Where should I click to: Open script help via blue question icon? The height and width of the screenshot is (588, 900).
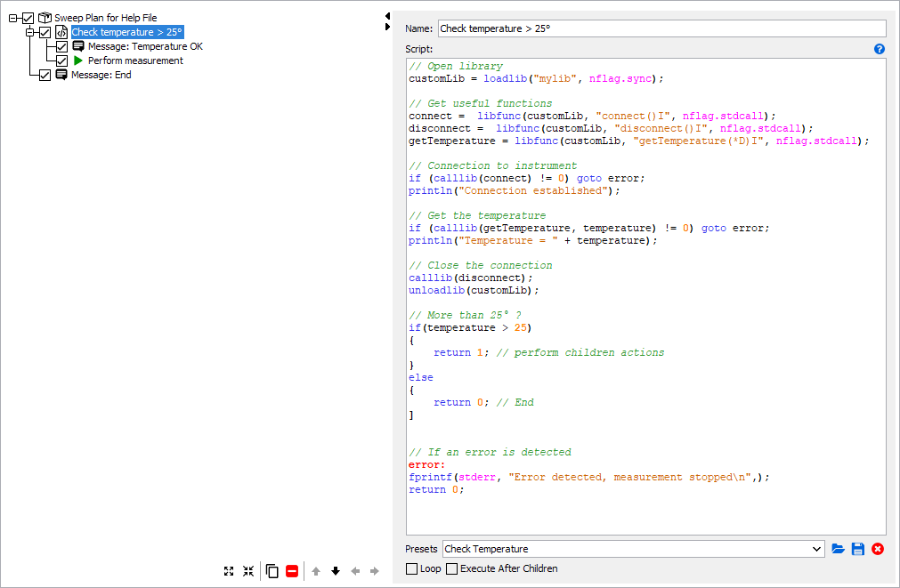click(879, 49)
